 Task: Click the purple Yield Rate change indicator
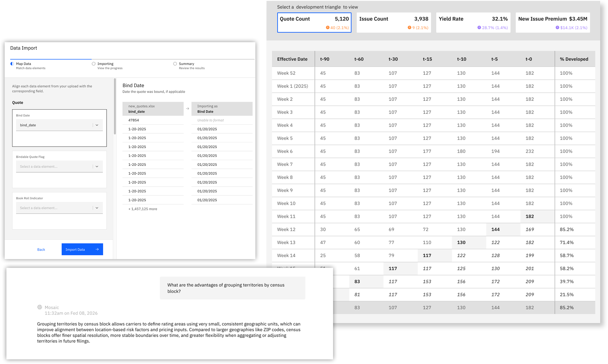coord(479,28)
